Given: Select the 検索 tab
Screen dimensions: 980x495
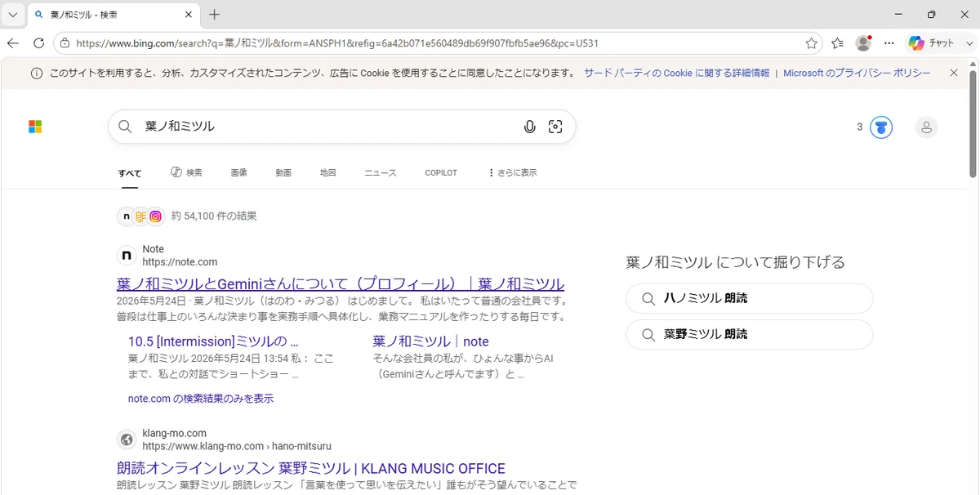Looking at the screenshot, I should click(186, 172).
